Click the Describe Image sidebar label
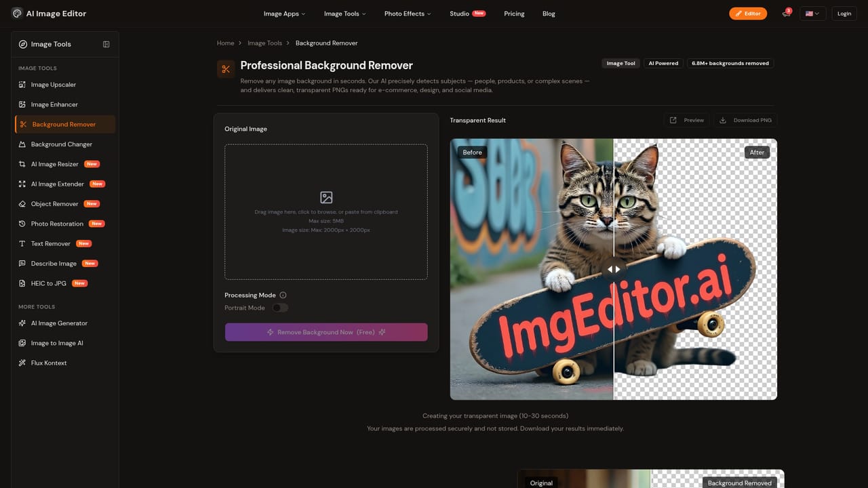868x488 pixels. point(54,264)
